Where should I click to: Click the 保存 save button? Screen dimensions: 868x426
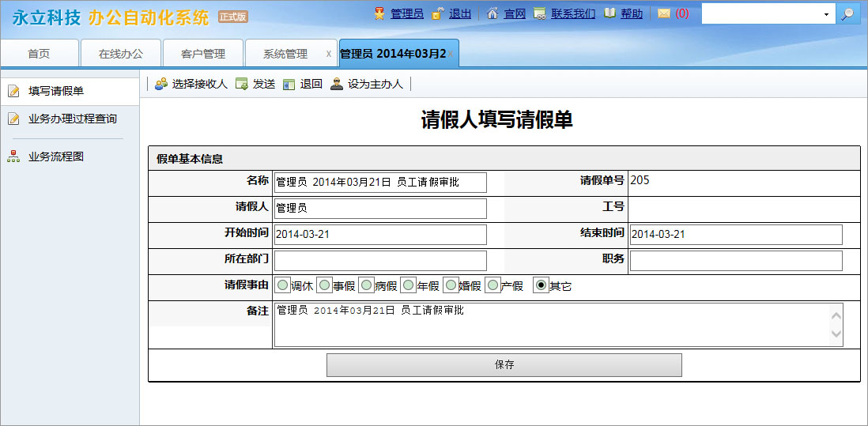[504, 365]
